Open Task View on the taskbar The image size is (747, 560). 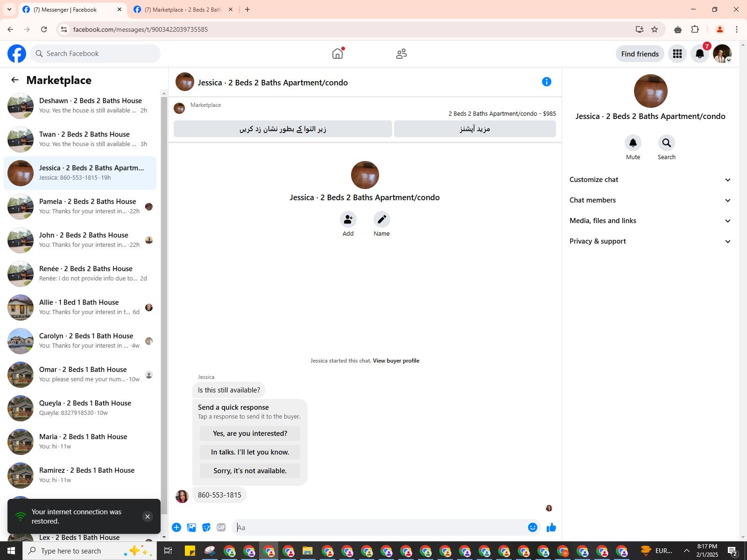(x=168, y=551)
